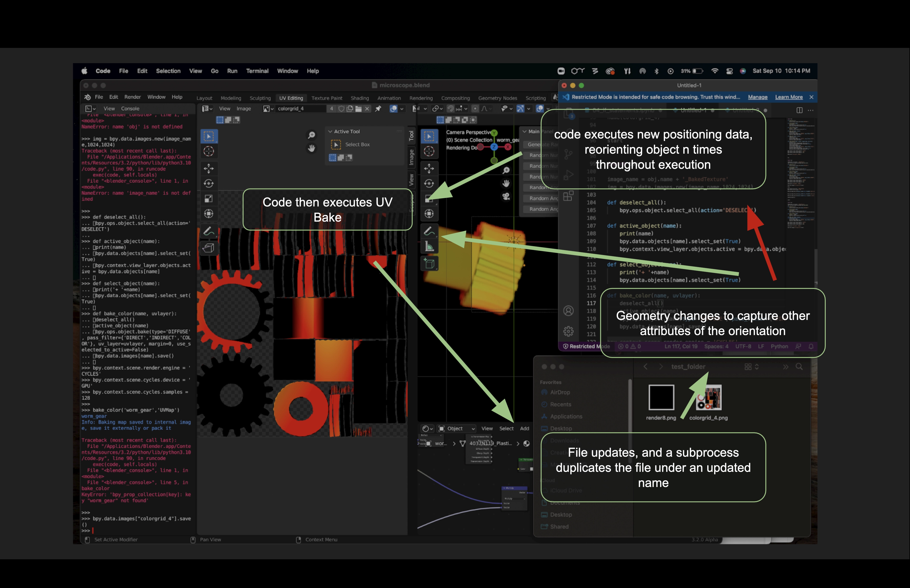Image resolution: width=910 pixels, height=588 pixels.
Task: Open the Extensions view in VS Code activity bar
Action: click(x=568, y=196)
